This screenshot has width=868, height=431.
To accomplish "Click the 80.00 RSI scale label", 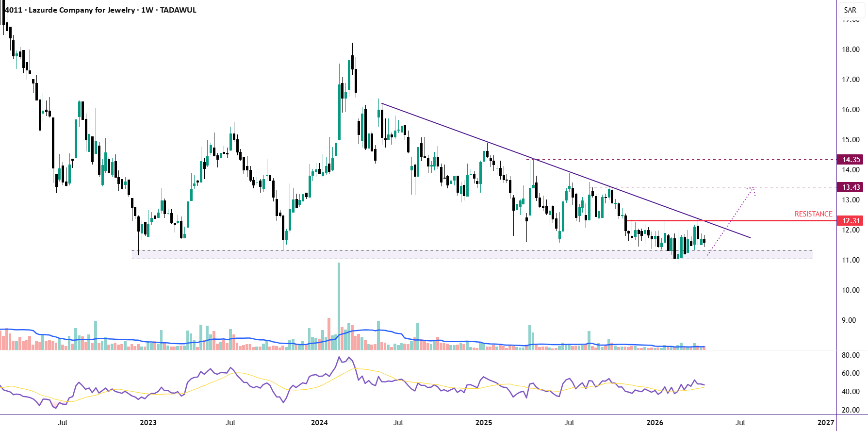I will (x=851, y=355).
